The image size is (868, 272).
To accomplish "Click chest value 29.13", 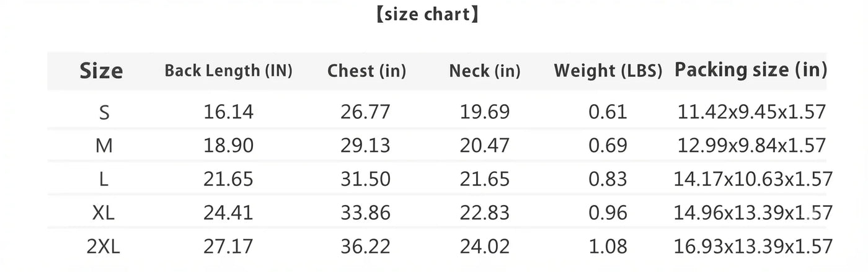I will click(x=365, y=146).
